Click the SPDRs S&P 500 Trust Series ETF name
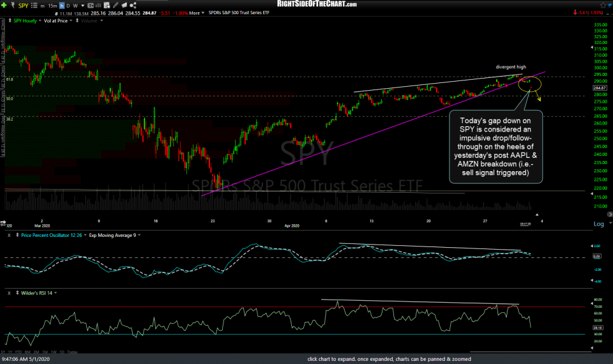The image size is (613, 364). click(x=239, y=13)
